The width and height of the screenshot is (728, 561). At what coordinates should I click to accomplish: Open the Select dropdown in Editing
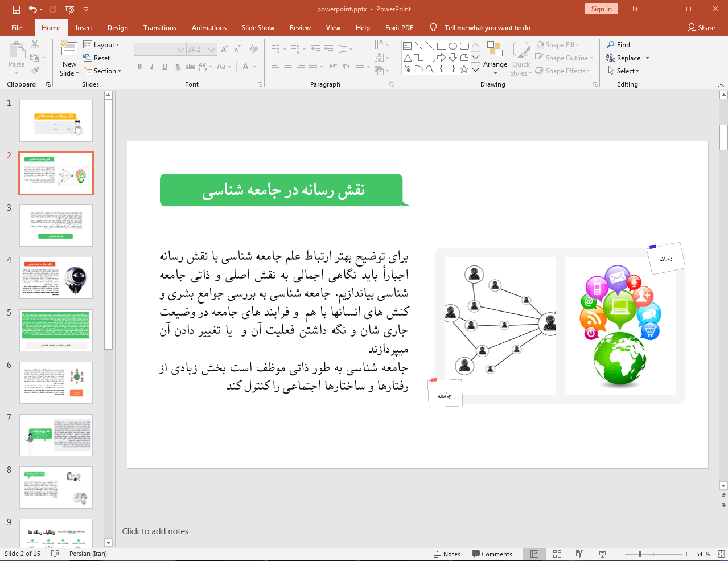pyautogui.click(x=624, y=71)
